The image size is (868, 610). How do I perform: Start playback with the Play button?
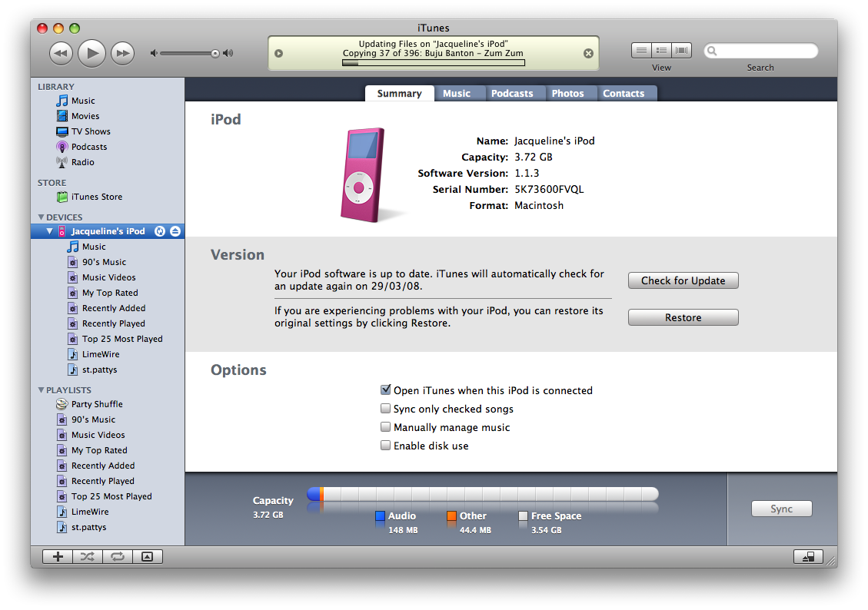pyautogui.click(x=92, y=54)
